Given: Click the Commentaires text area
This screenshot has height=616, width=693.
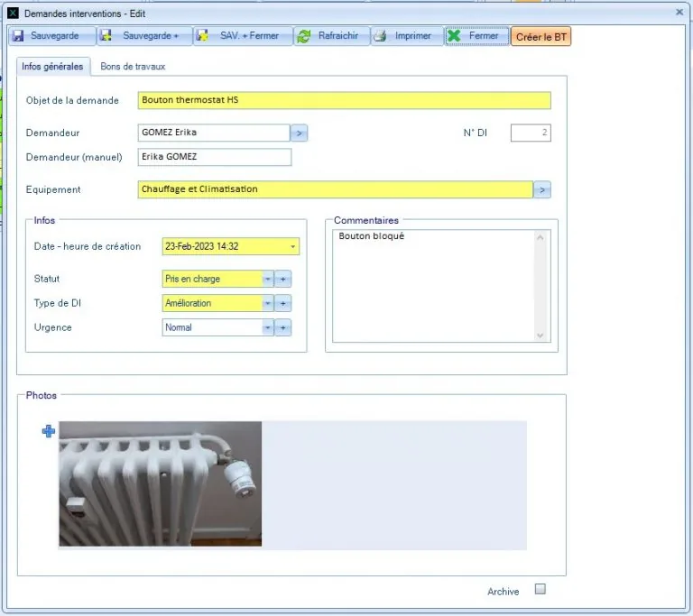Looking at the screenshot, I should tap(433, 286).
